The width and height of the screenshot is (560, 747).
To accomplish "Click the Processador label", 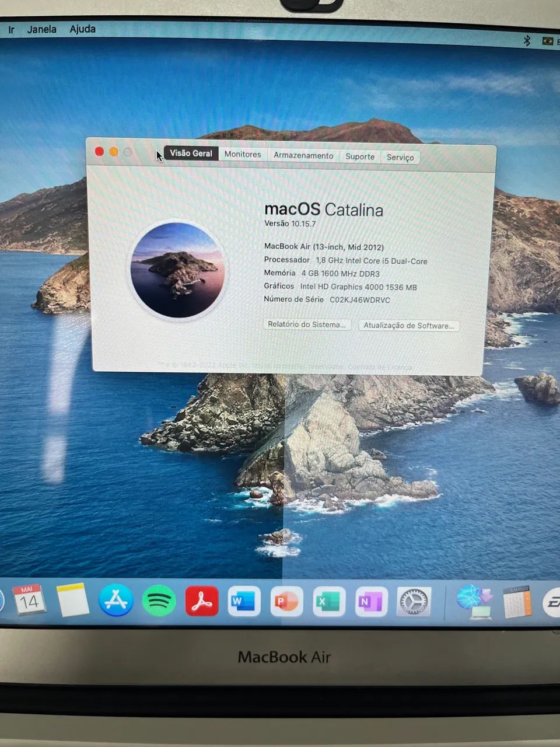I will pyautogui.click(x=287, y=260).
